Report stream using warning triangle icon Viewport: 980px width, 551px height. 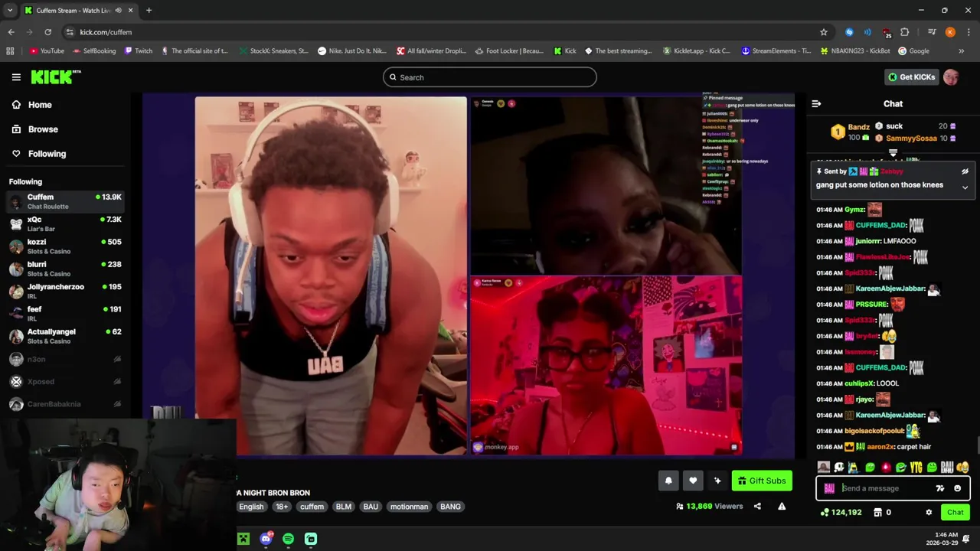point(782,507)
